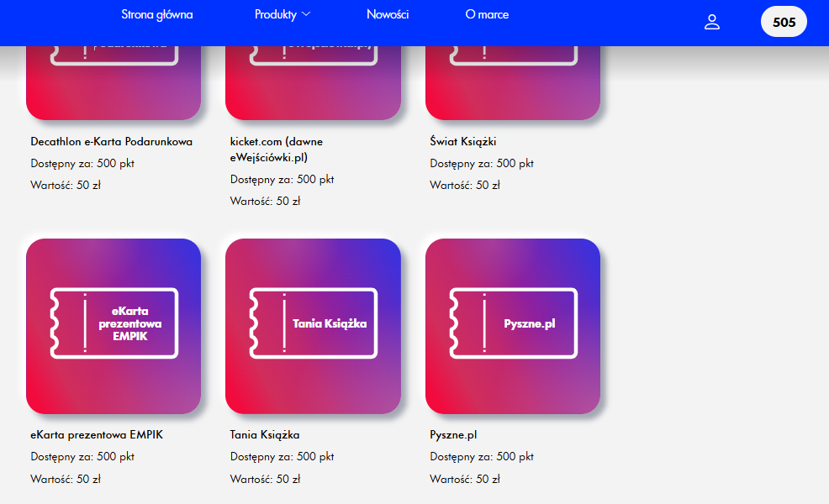Open the Nowości menu item
829x504 pixels.
pos(388,14)
